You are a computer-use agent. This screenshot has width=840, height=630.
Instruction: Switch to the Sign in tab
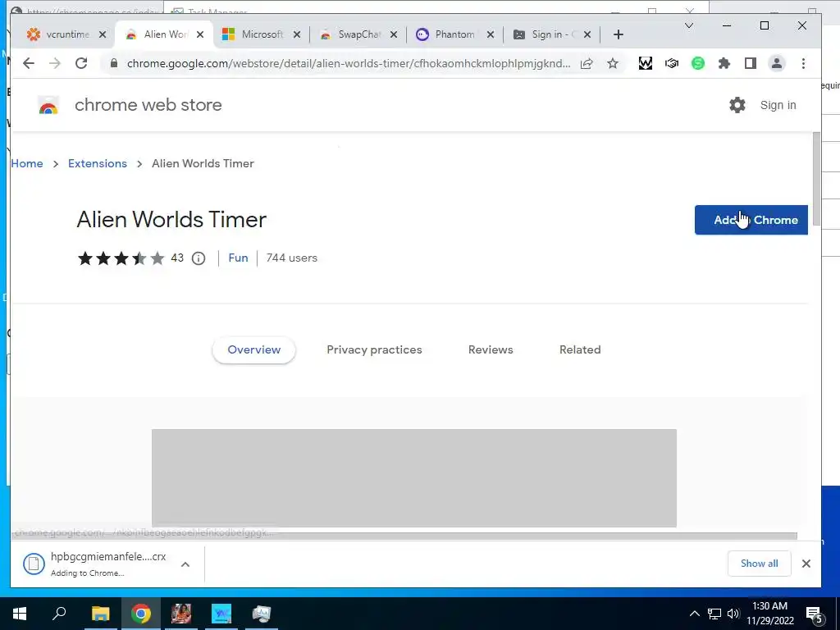tap(552, 34)
